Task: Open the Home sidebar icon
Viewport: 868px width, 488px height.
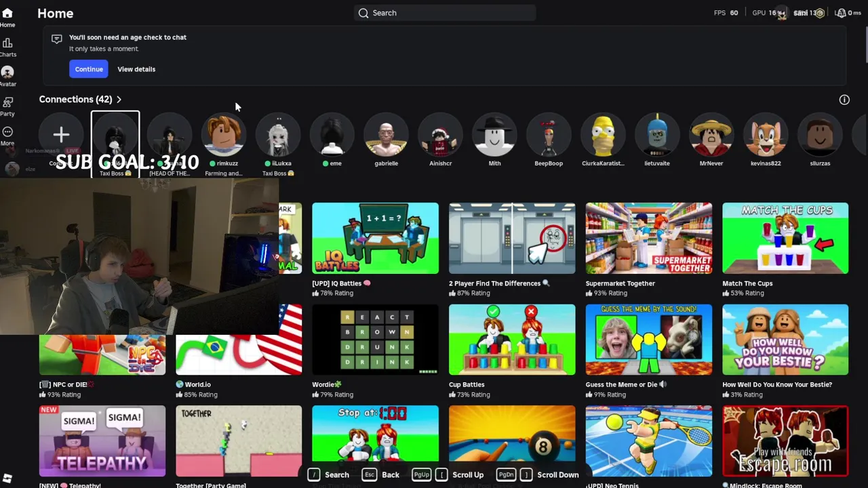Action: (x=7, y=14)
